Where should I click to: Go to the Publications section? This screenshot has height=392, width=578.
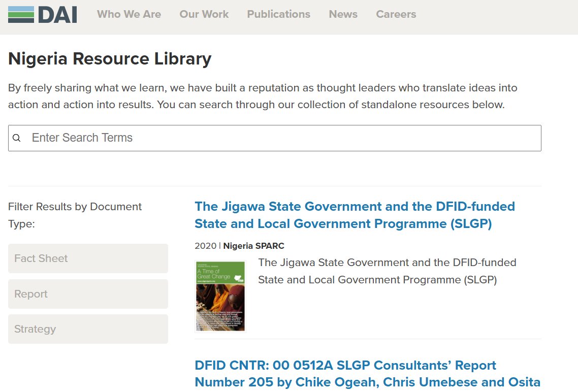pyautogui.click(x=278, y=14)
